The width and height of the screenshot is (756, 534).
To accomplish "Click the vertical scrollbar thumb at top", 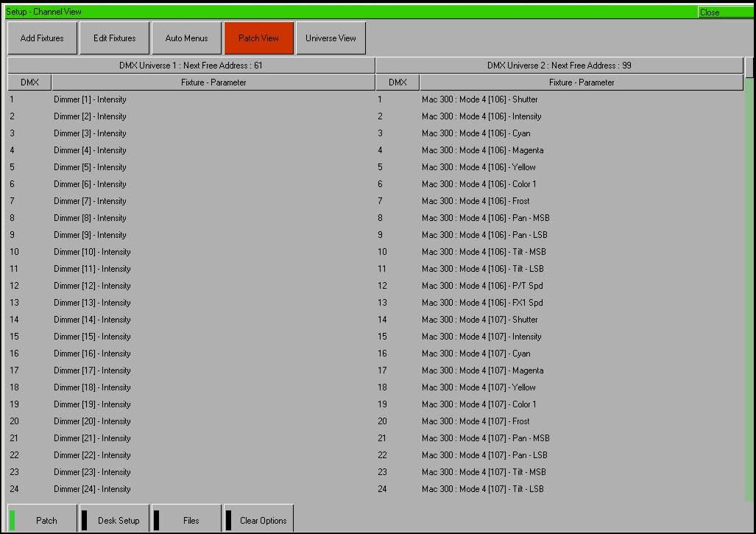I will click(x=749, y=68).
